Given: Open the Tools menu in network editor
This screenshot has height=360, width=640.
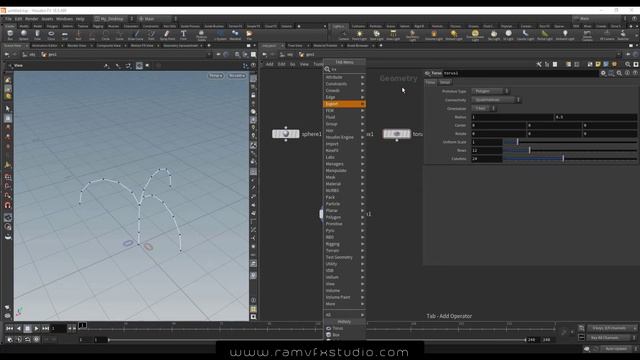Looking at the screenshot, I should pos(318,64).
